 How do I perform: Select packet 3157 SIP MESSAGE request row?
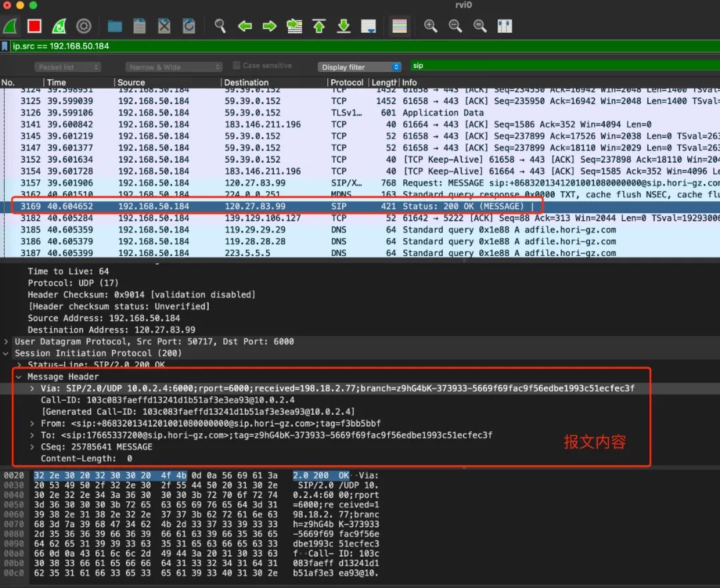(360, 183)
